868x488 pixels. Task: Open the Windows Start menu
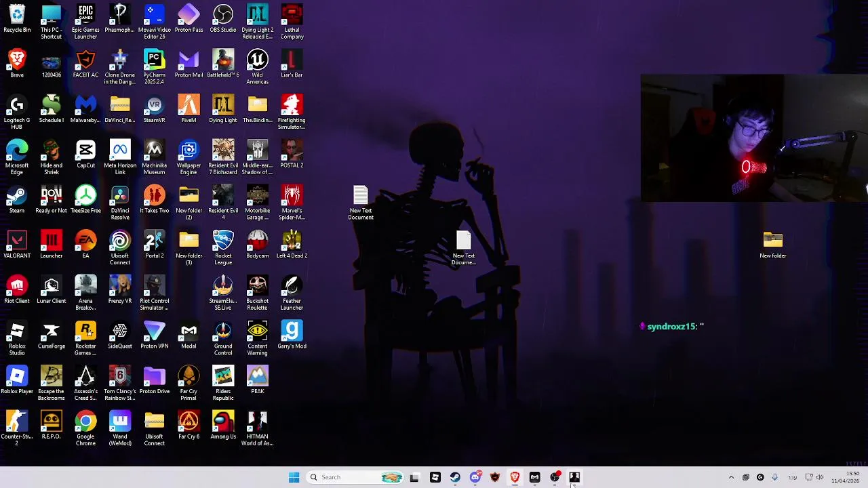click(x=294, y=477)
